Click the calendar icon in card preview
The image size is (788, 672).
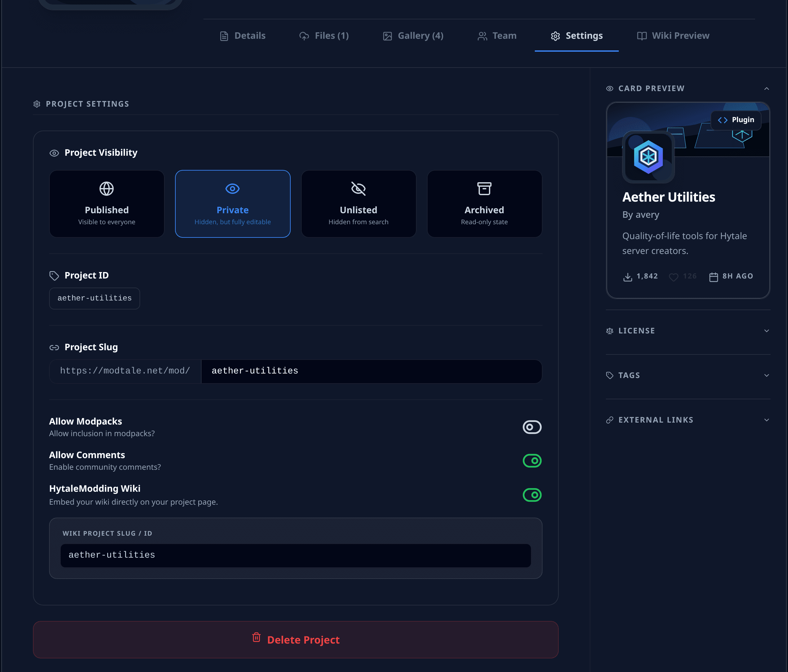[x=713, y=277]
